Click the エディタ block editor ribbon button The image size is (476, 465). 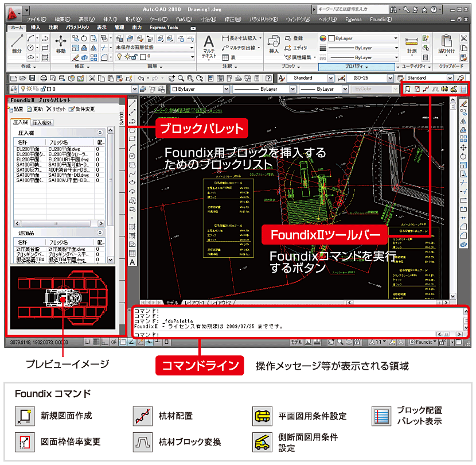(296, 48)
